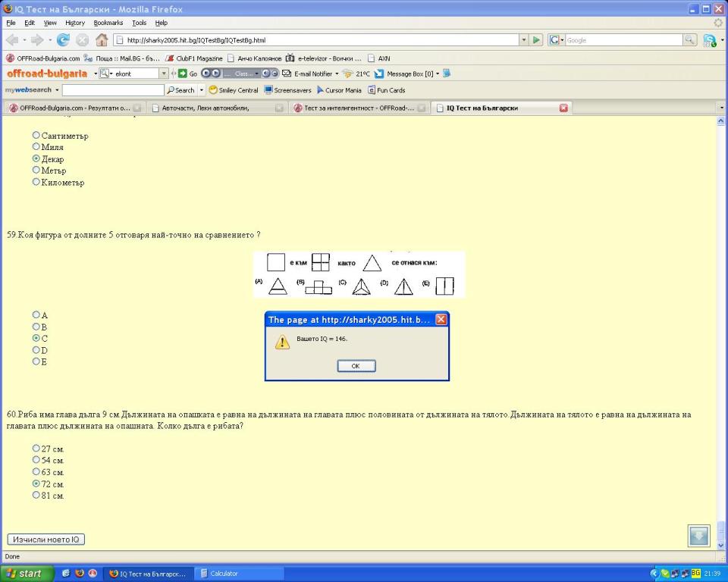
Task: Select the Километър option
Action: point(36,182)
